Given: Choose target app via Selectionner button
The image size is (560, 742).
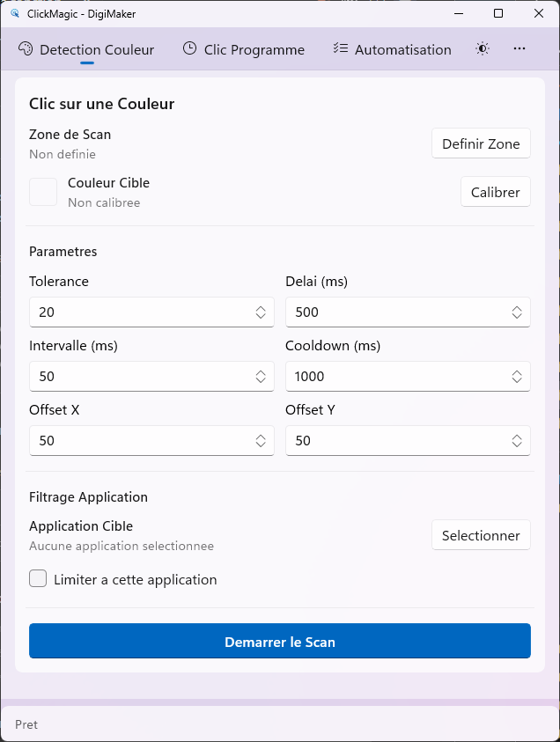Looking at the screenshot, I should [481, 534].
